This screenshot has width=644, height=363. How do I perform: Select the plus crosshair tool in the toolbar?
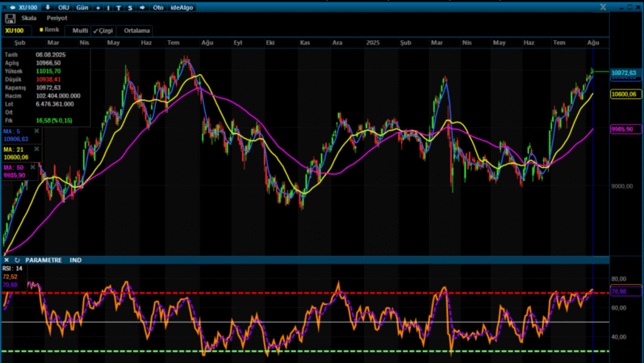(x=98, y=8)
